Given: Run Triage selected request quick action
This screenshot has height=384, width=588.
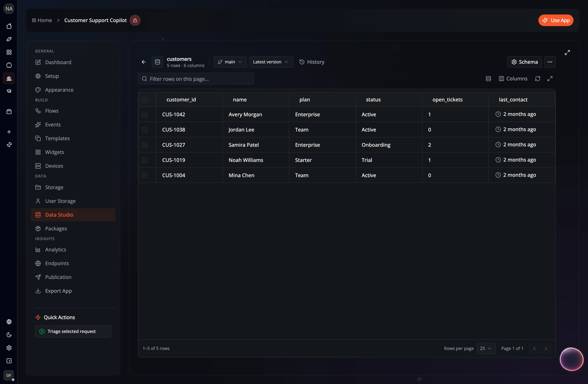Looking at the screenshot, I should [73, 331].
